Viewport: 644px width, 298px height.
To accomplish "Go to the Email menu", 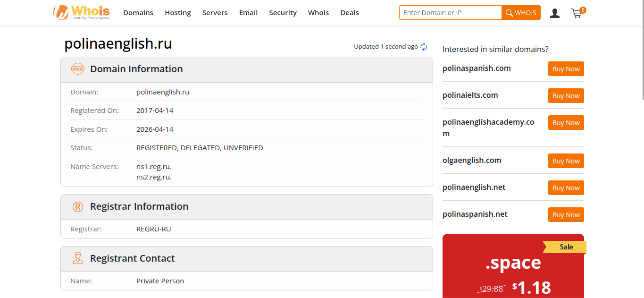I will coord(248,13).
